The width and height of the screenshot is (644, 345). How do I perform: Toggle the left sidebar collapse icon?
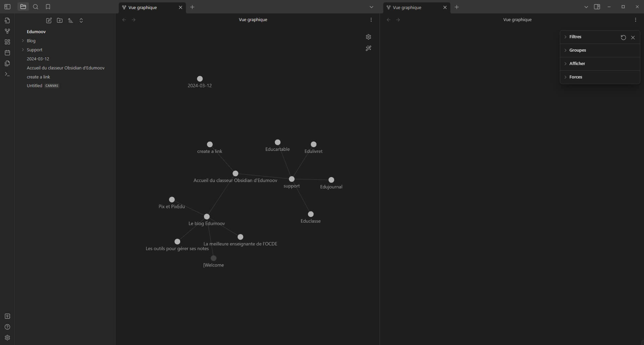click(x=7, y=7)
